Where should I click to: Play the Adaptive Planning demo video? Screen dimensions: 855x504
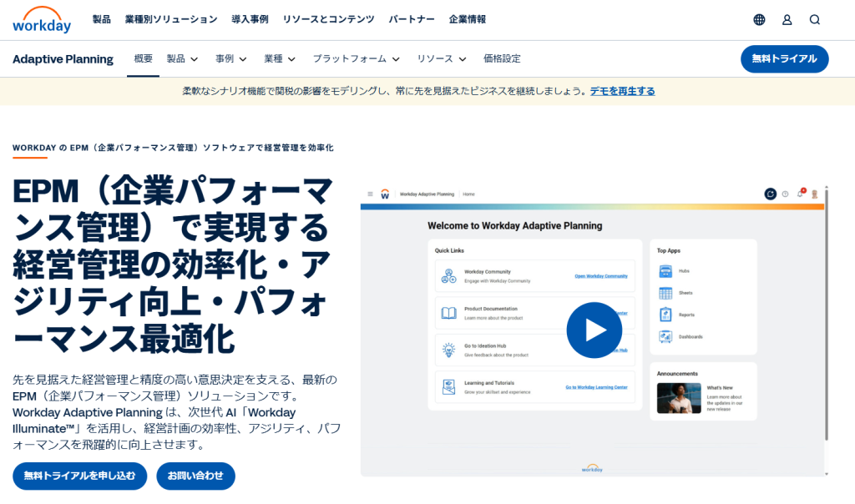pyautogui.click(x=594, y=330)
